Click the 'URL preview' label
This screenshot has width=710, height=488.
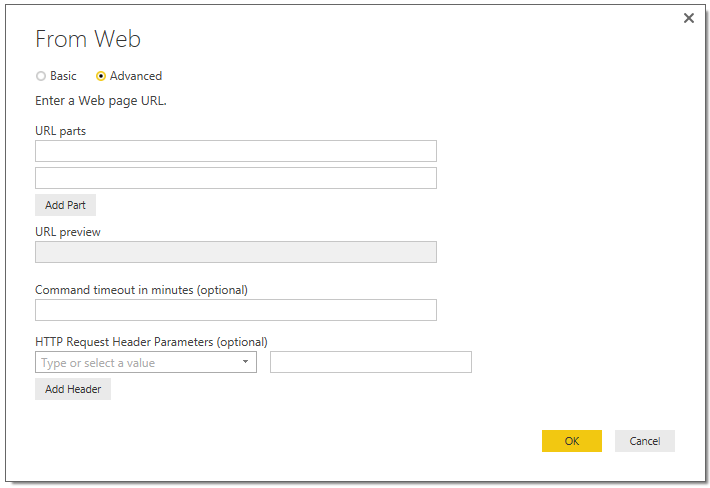(68, 232)
